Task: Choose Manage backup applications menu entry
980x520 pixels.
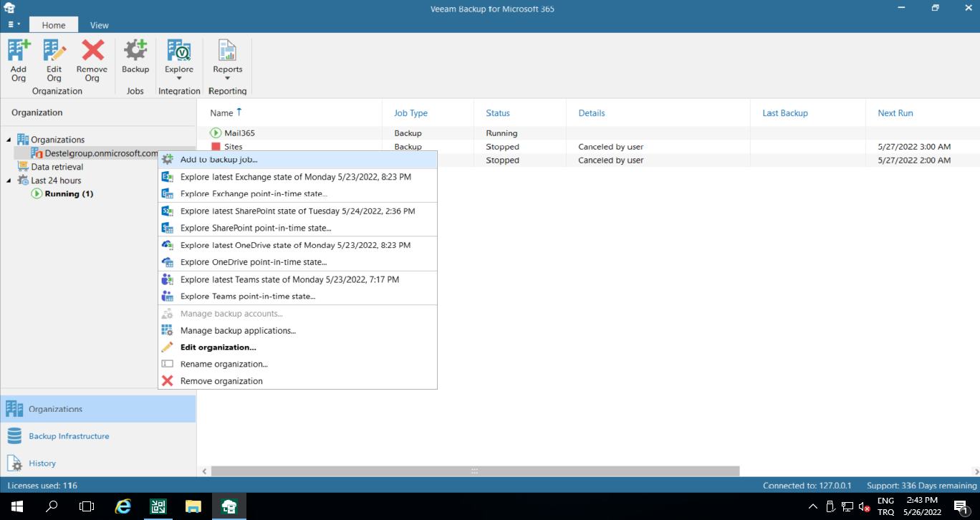Action: 297,331
